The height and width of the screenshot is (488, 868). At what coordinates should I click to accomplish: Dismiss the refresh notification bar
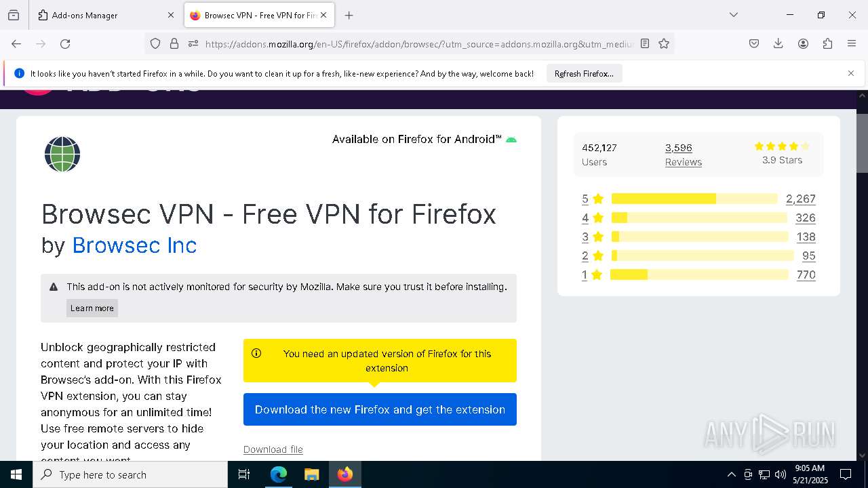(851, 73)
